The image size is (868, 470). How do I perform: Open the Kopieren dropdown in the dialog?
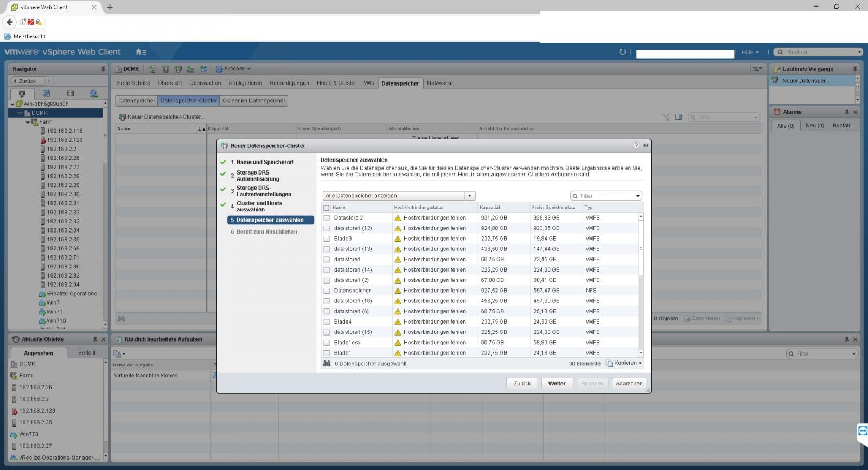(624, 363)
